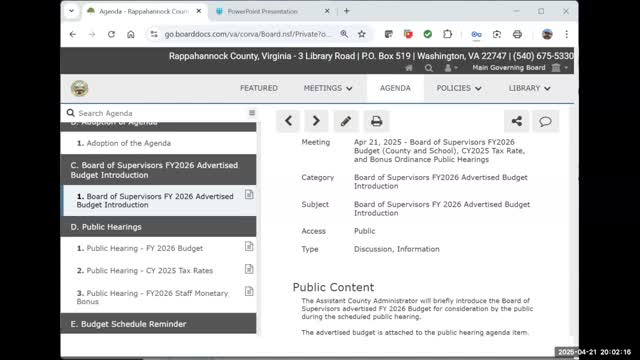The height and width of the screenshot is (360, 640).
Task: Click the reading list extension icon
Action: pos(389,34)
